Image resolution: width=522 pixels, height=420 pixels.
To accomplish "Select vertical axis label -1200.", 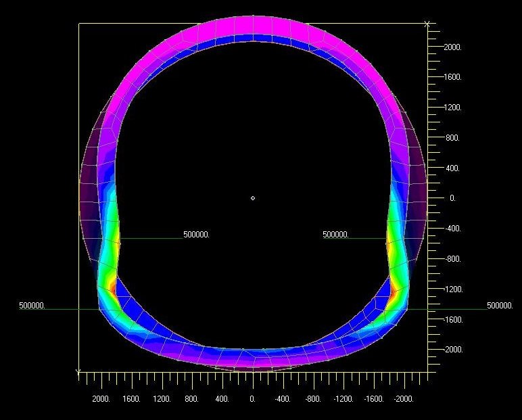I will coord(453,289).
